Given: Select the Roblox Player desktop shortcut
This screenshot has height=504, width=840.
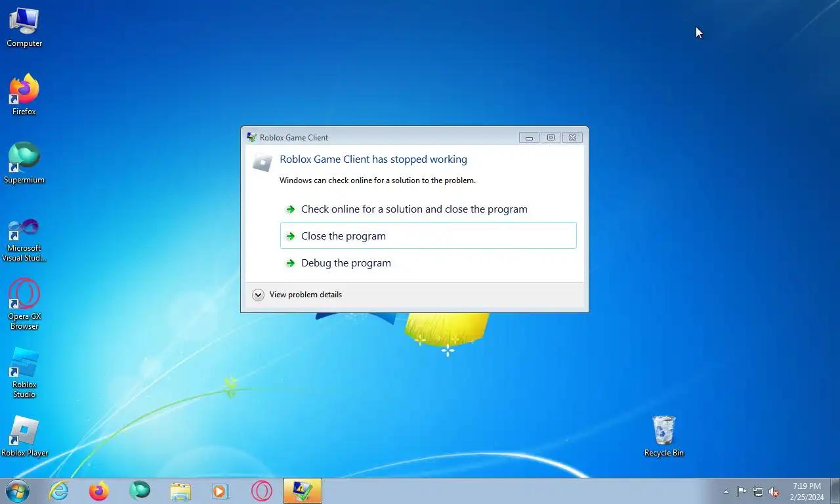Looking at the screenshot, I should [24, 436].
